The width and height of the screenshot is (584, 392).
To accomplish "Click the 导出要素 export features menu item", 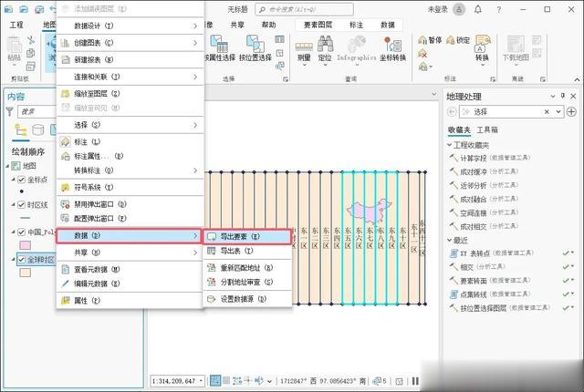I will point(247,236).
